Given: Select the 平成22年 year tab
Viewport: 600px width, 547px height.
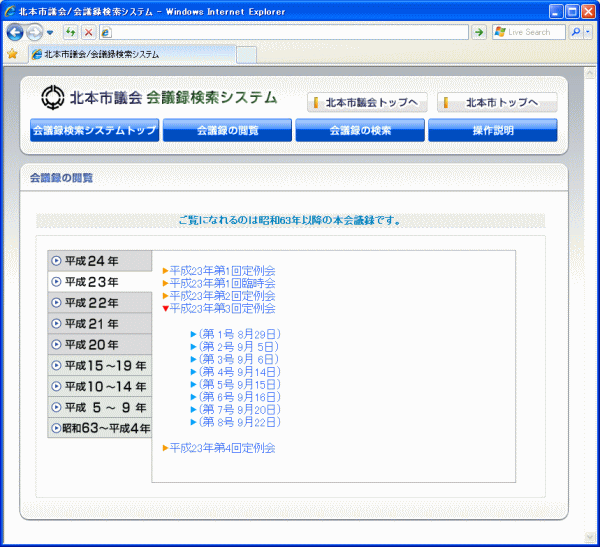Looking at the screenshot, I should tap(100, 303).
